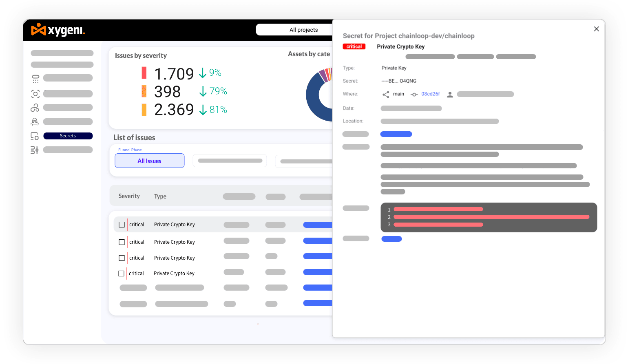Select the Secrets section in sidebar
The height and width of the screenshot is (364, 628).
point(68,135)
